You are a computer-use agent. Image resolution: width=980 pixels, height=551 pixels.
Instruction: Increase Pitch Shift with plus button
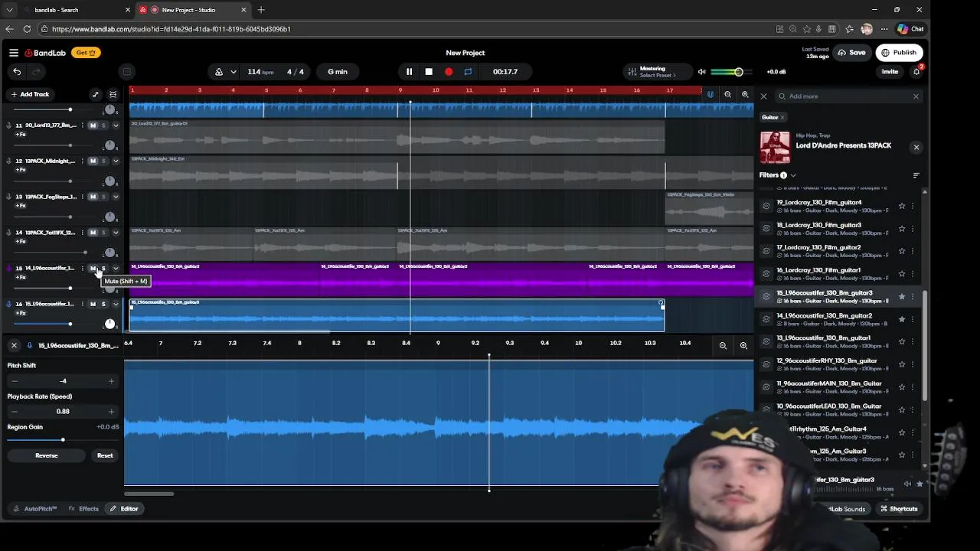[111, 381]
